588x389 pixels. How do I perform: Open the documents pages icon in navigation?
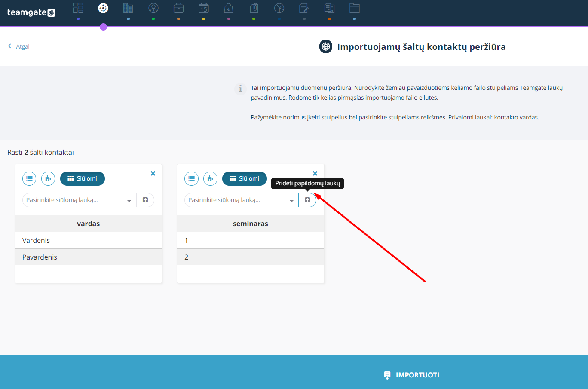point(329,8)
